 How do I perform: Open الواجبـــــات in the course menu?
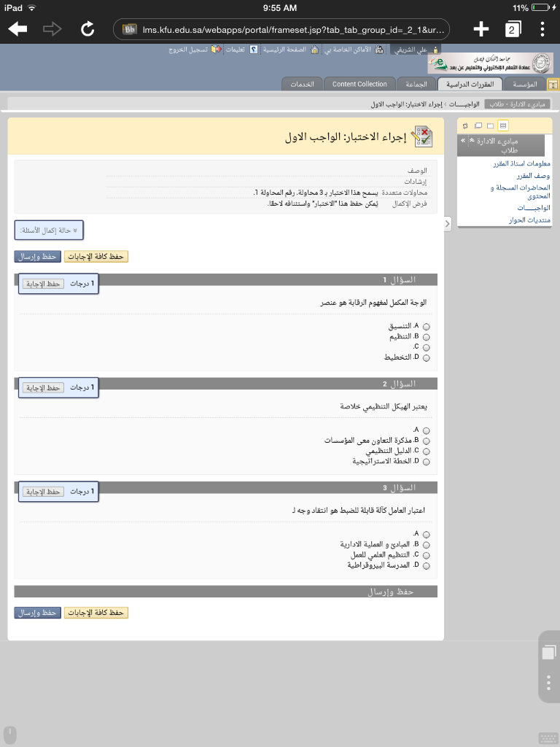pos(534,208)
